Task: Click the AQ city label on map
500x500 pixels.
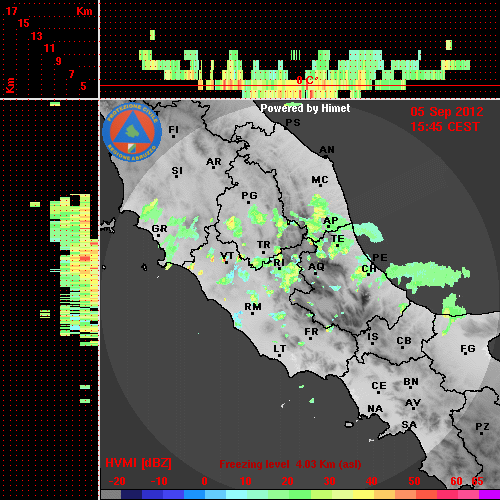Action: pyautogui.click(x=316, y=266)
